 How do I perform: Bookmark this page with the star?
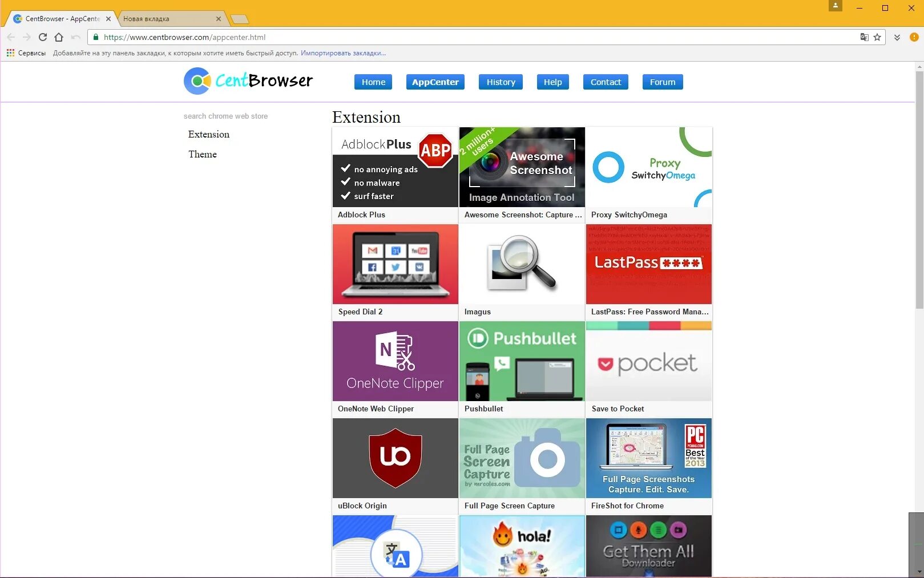click(877, 37)
